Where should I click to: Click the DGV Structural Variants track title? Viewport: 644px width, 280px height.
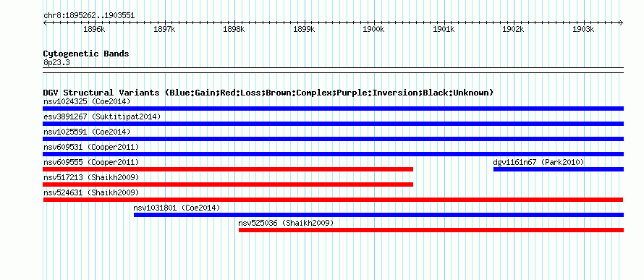click(268, 93)
